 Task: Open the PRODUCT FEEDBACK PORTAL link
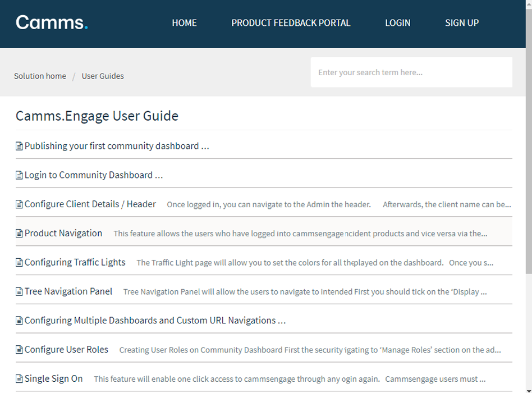click(x=291, y=23)
